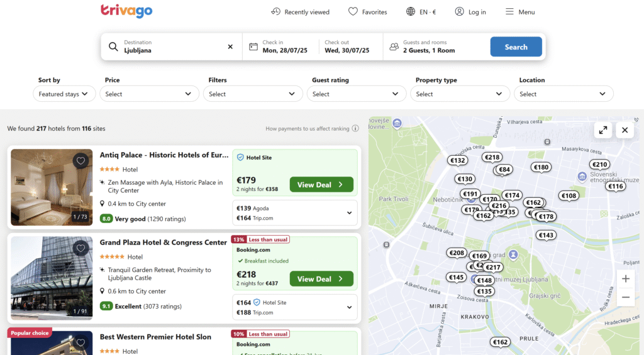Select the €132 map price marker
Viewport: 644px width, 355px height.
pos(458,160)
